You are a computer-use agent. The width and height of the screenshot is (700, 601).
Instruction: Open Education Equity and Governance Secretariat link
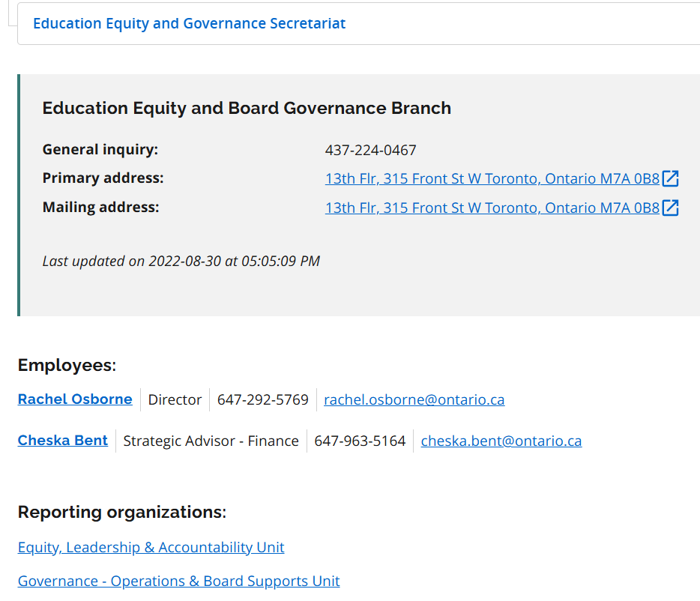[190, 23]
